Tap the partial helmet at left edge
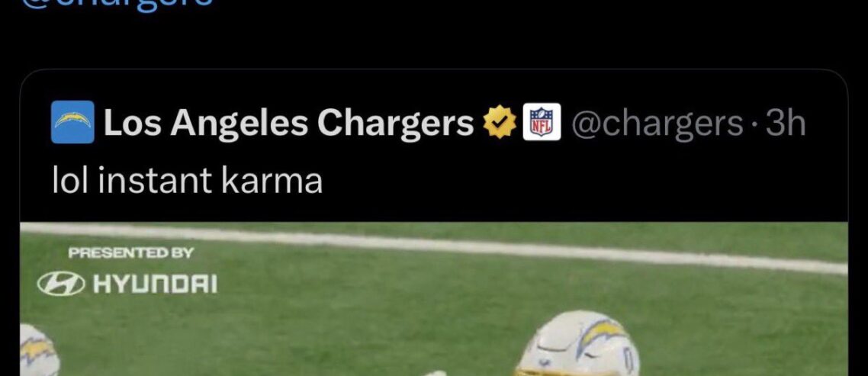The width and height of the screenshot is (868, 376). point(40,350)
